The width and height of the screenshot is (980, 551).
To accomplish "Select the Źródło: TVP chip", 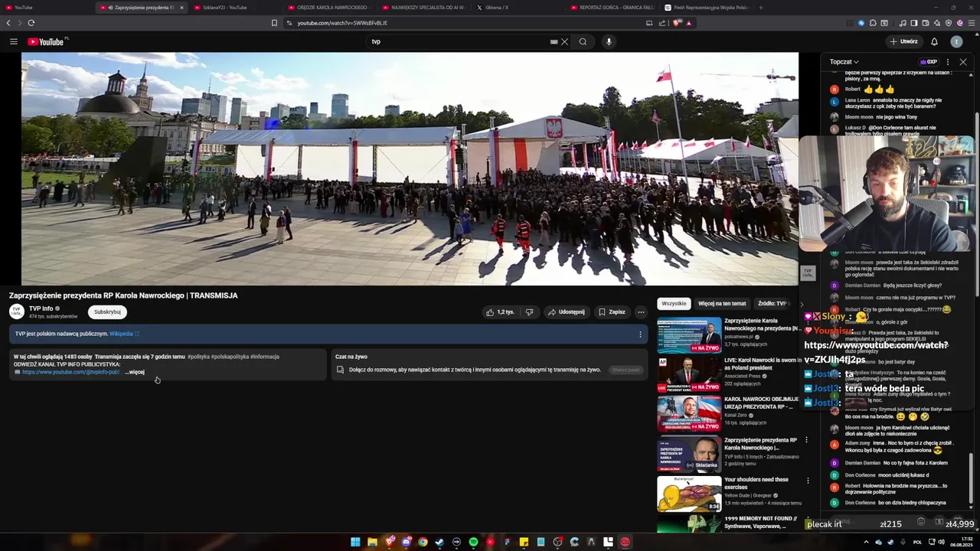I will coord(773,304).
